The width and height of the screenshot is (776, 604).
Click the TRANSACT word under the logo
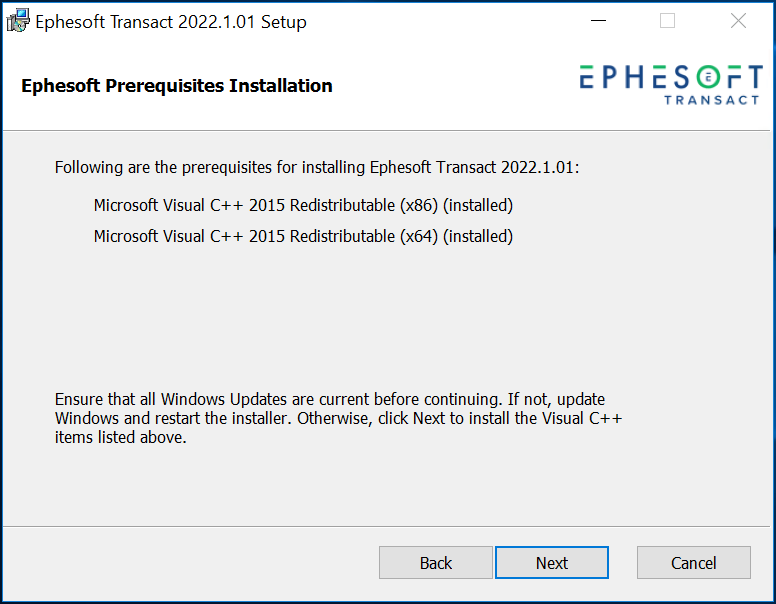click(x=711, y=100)
